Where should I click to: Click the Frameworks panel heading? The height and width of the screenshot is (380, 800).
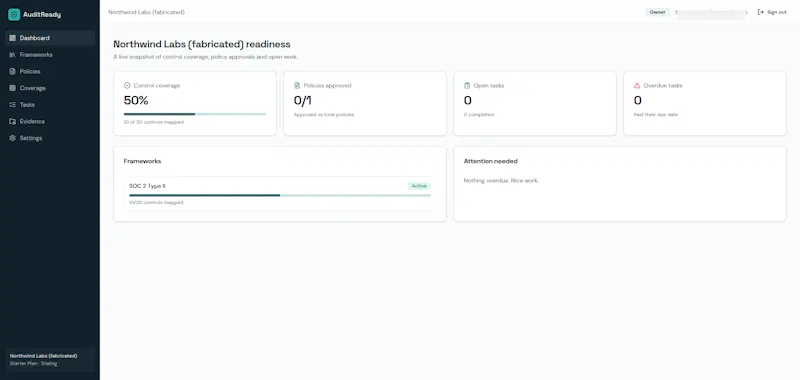142,161
